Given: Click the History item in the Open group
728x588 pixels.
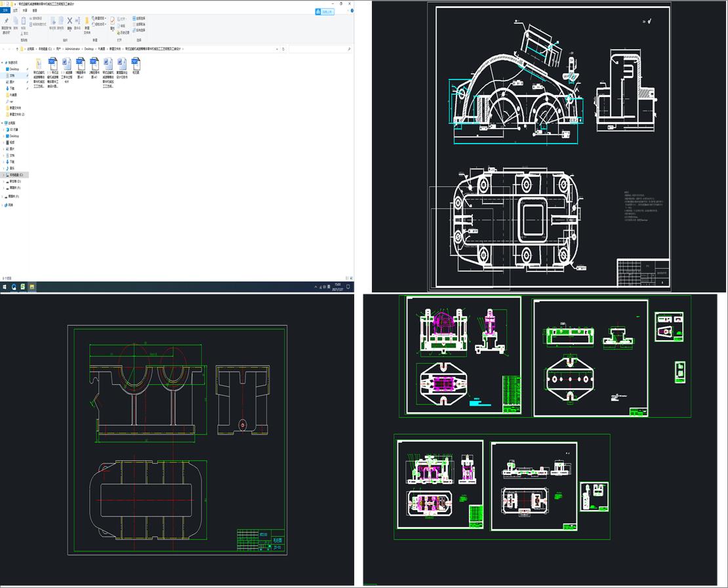Looking at the screenshot, I should point(123,33).
